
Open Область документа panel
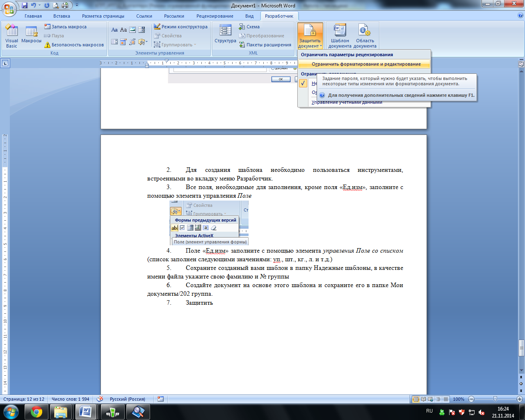(x=365, y=36)
